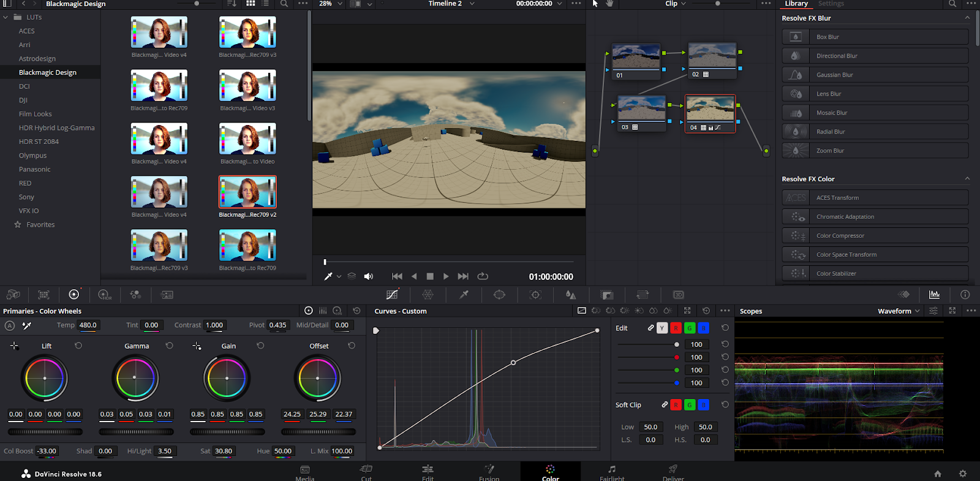Open the Qualifier eyedropper palette
Screen dimensions: 980x481
(464, 295)
